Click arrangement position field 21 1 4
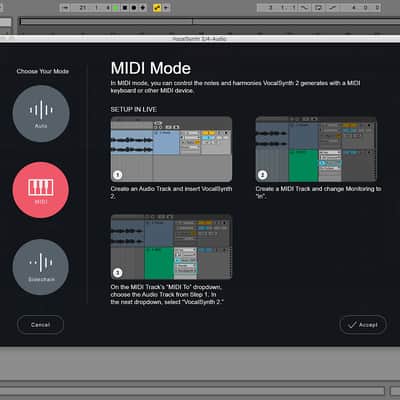Viewport: 400px width, 400px height. [x=90, y=7]
